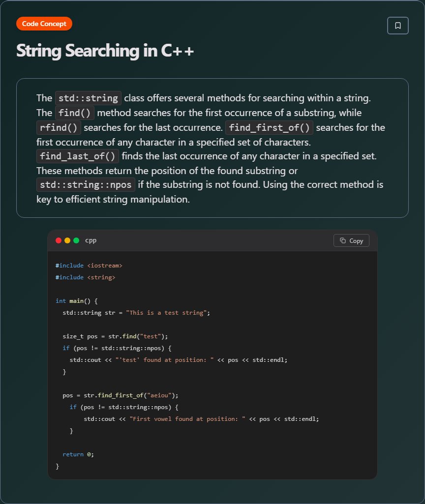Click the Code Concept orange badge

[44, 24]
